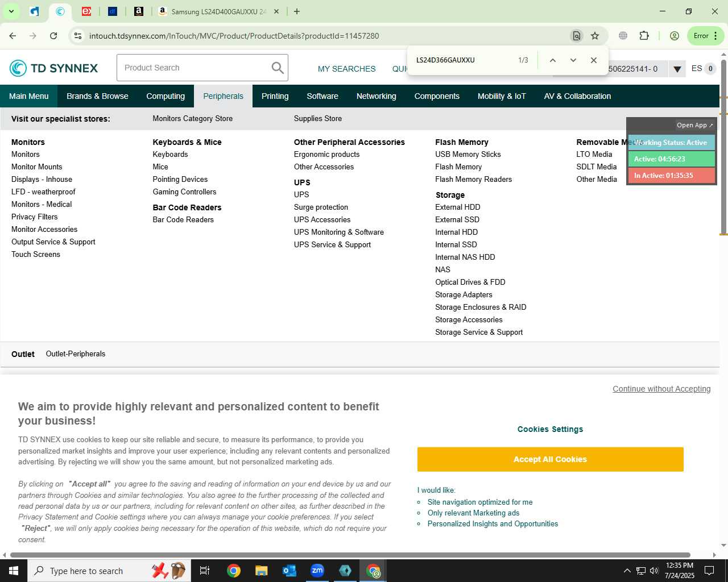Screen dimensions: 728x582
Task: Open Outlook from taskbar
Action: [x=289, y=571]
